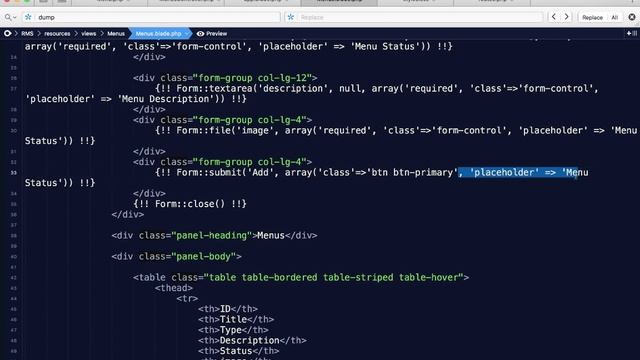Click the <th>Title</th> line
The height and width of the screenshot is (360, 640).
point(236,319)
